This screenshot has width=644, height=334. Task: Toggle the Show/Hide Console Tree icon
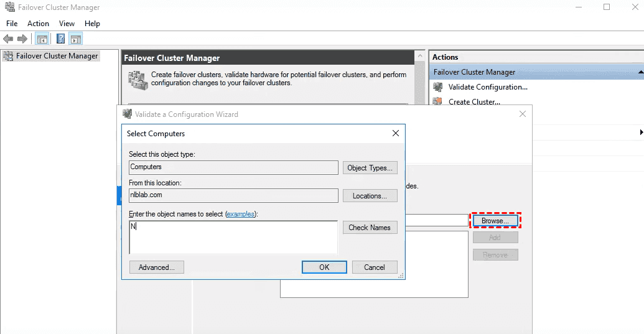pos(42,39)
